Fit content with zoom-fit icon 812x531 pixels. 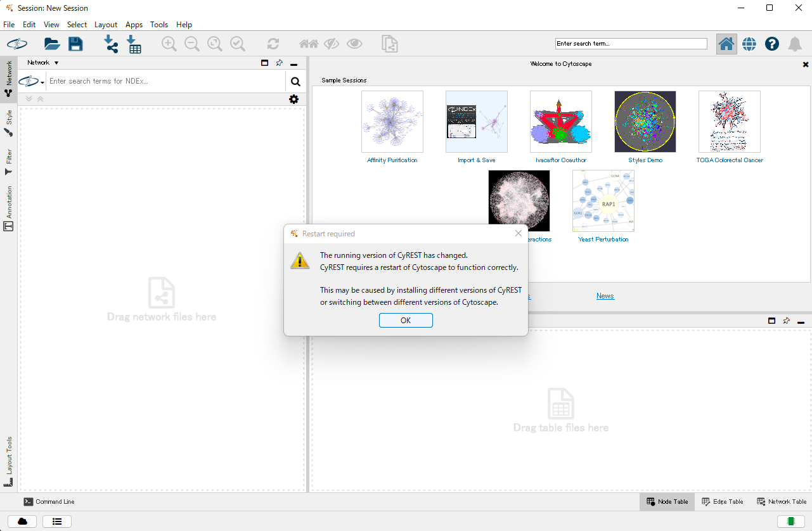click(x=215, y=44)
